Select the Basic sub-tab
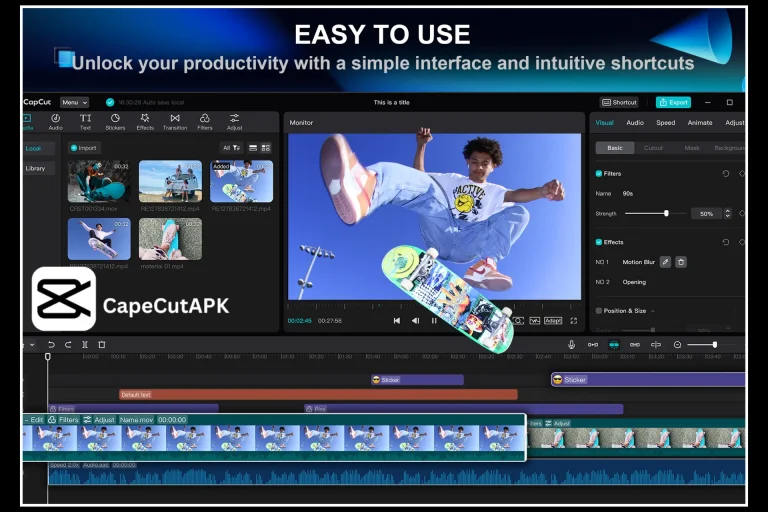This screenshot has height=512, width=768. (615, 148)
